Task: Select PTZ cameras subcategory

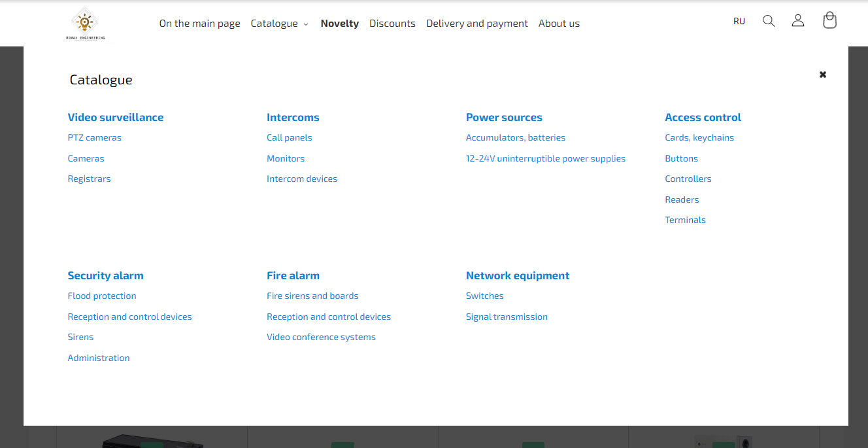Action: click(x=95, y=138)
